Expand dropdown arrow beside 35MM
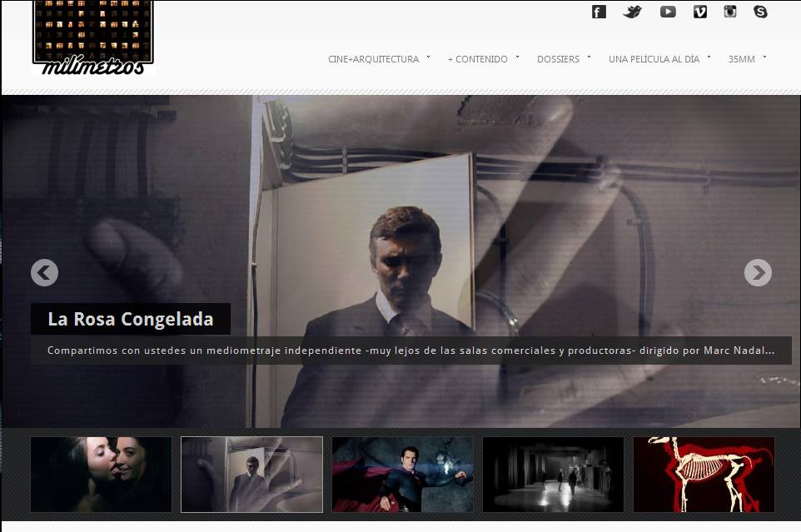Image resolution: width=801 pixels, height=532 pixels. (x=764, y=57)
